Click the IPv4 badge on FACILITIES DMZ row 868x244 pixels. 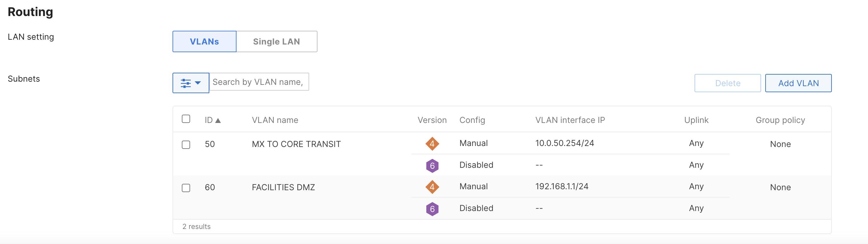pyautogui.click(x=432, y=186)
